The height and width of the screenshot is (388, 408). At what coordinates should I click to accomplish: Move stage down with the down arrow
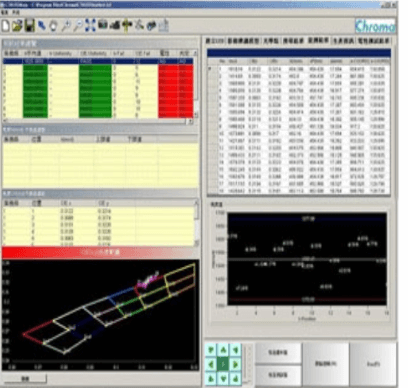[223, 379]
